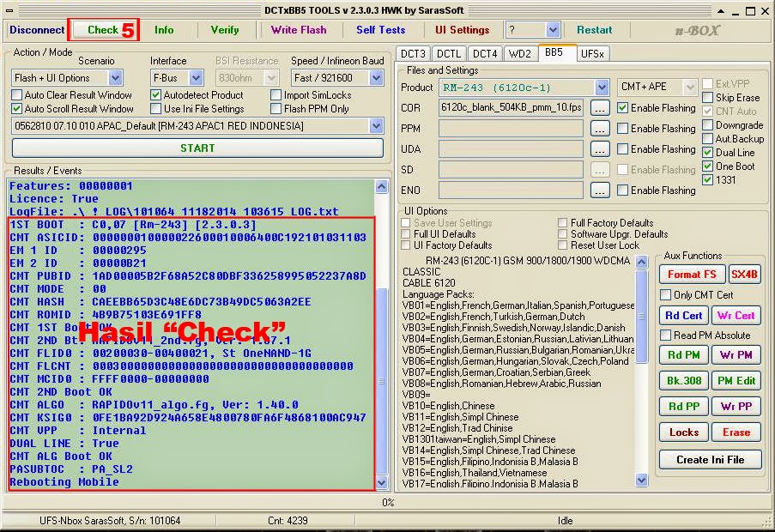Click the SX4B button
The image size is (775, 532).
(744, 274)
